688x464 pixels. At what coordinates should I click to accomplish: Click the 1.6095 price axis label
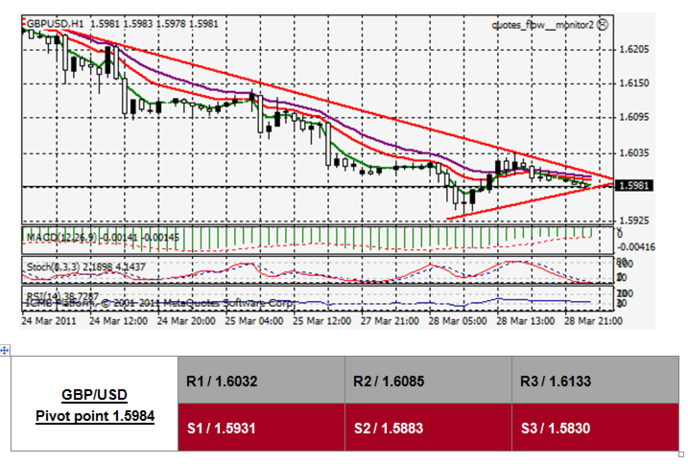point(634,117)
